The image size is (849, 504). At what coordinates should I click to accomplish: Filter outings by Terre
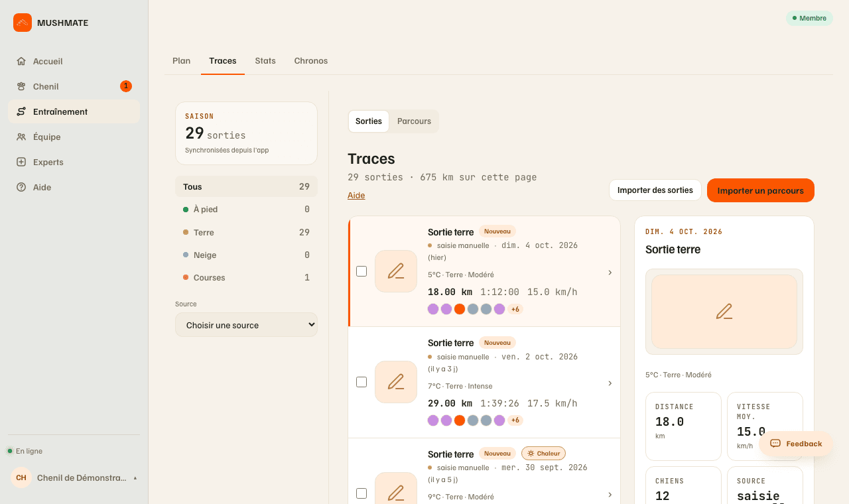click(246, 232)
